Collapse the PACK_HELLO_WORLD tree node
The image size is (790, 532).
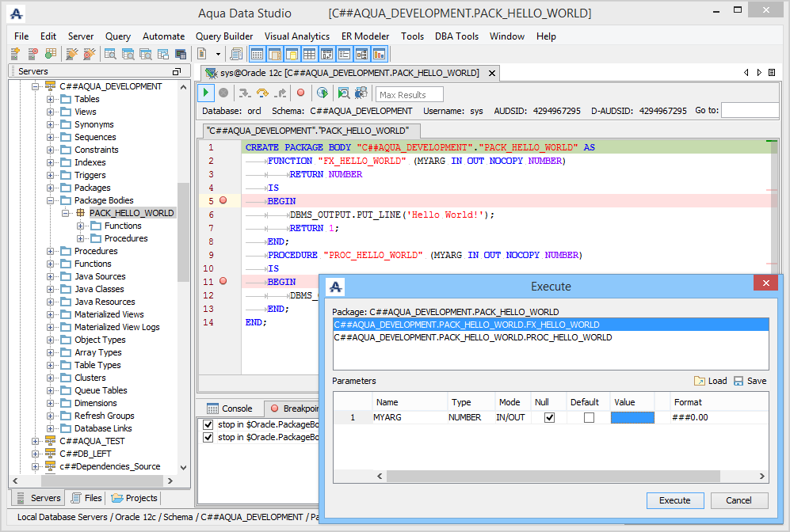pyautogui.click(x=66, y=213)
